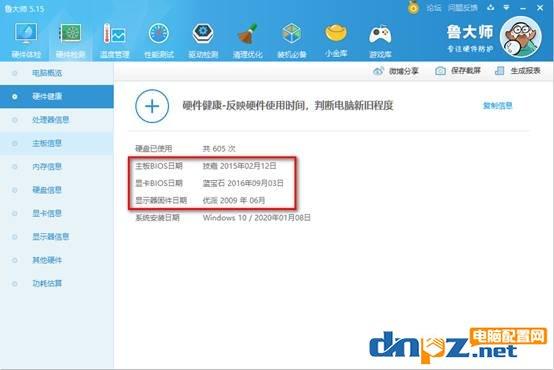Select the 硬件检测 hardware detection tab
The width and height of the screenshot is (554, 370).
(x=70, y=40)
